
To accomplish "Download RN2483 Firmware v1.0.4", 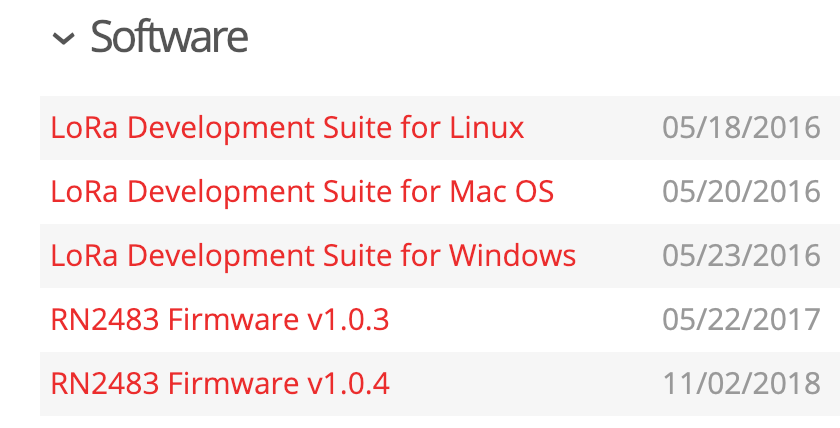I will [220, 384].
